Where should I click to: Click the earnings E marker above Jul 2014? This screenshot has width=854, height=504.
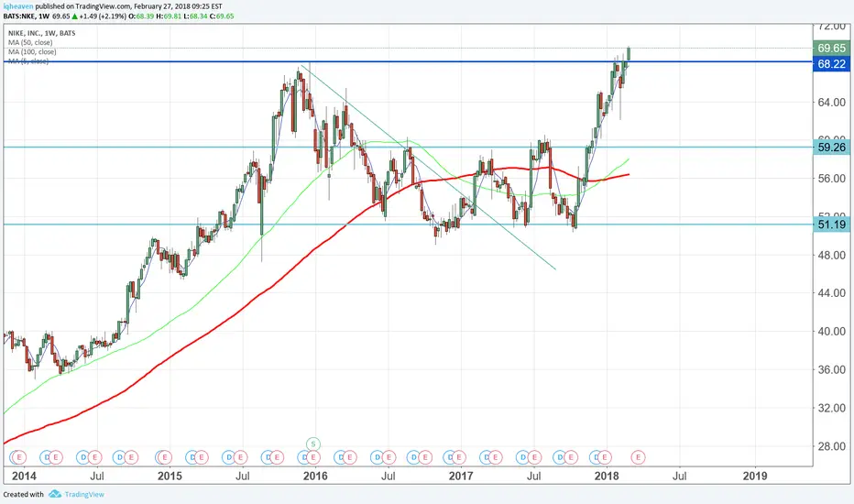(x=94, y=457)
